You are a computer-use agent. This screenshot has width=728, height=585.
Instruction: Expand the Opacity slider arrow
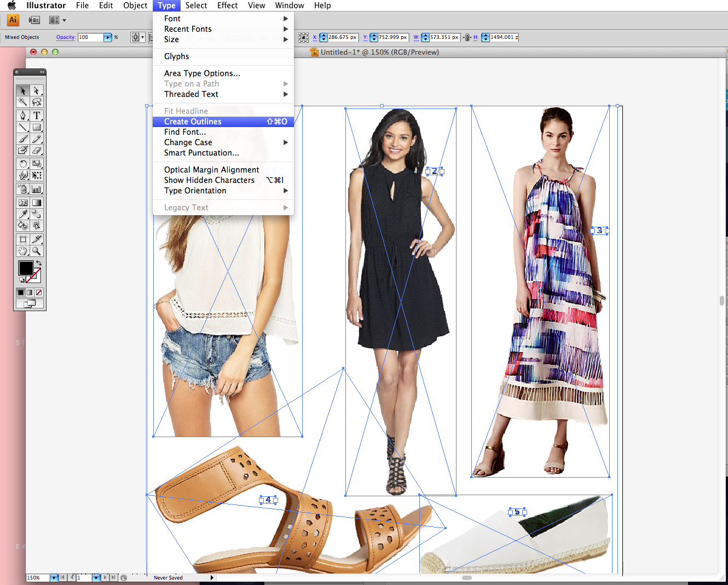(x=108, y=37)
